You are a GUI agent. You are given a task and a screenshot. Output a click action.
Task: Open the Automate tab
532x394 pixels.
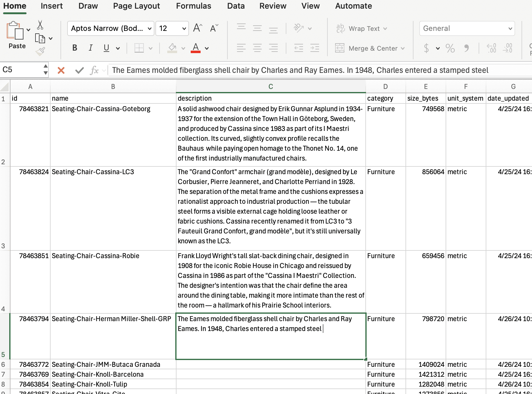pos(354,6)
